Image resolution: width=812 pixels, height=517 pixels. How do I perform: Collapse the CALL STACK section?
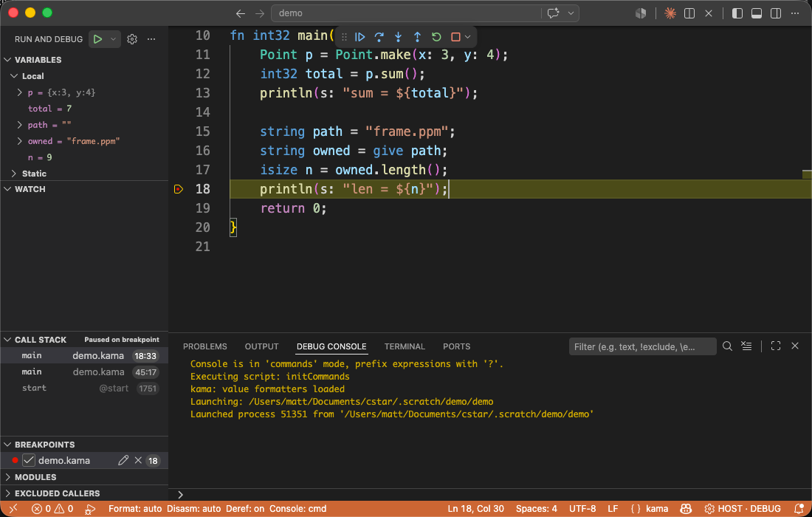click(8, 340)
